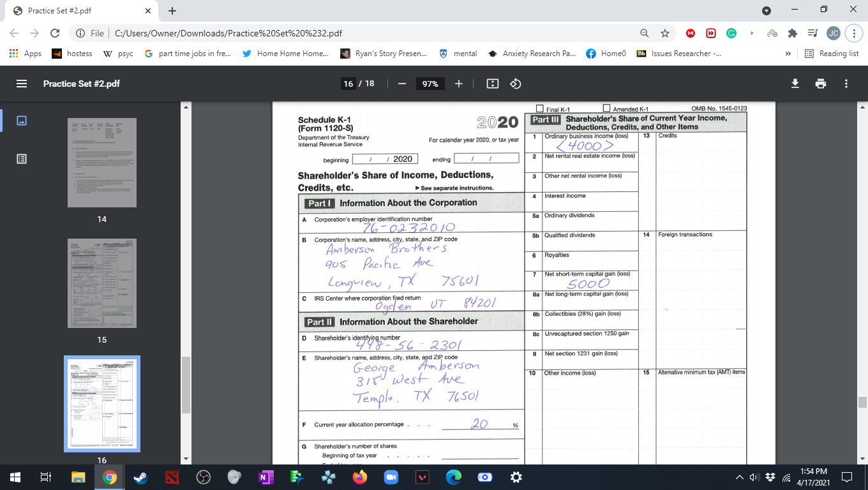This screenshot has width=868, height=490.
Task: Toggle the bookmark star for this page
Action: point(664,33)
